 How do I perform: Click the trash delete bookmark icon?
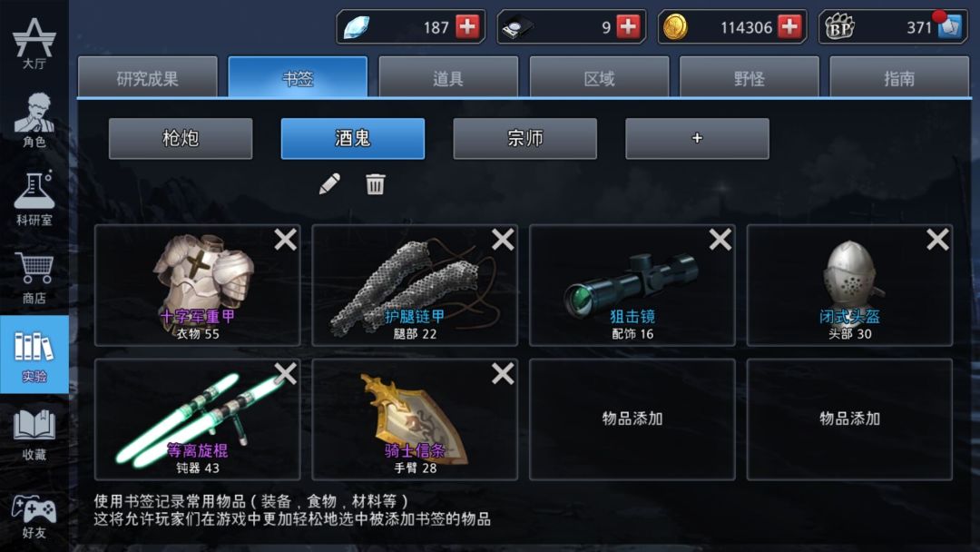[x=375, y=183]
